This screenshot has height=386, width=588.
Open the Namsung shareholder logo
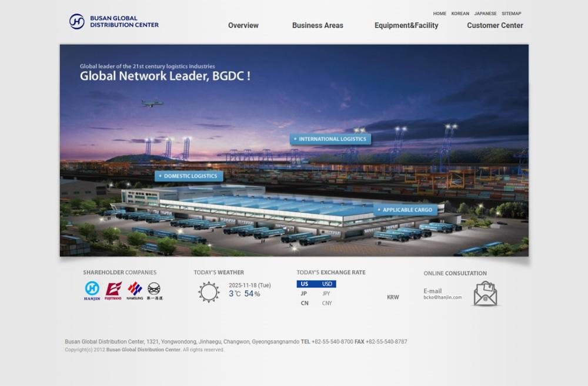135,291
